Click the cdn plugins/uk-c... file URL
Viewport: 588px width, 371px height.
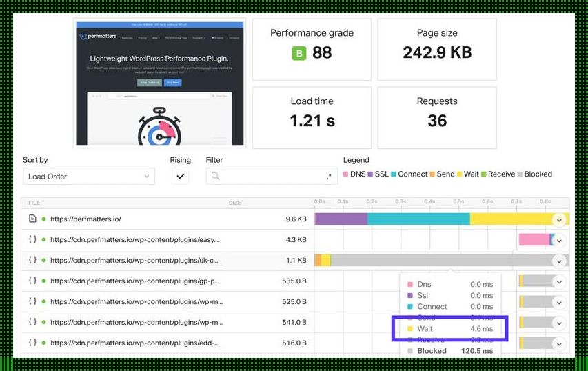click(134, 261)
